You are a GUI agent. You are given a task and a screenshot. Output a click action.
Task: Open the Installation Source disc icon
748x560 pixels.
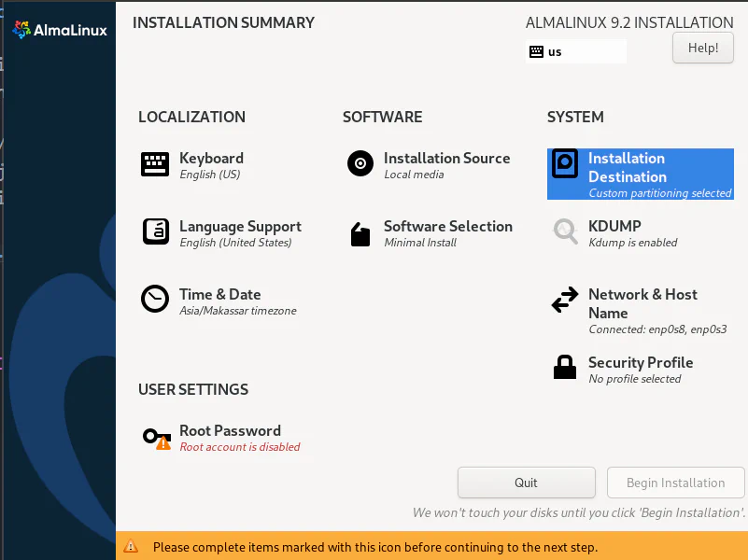(360, 163)
